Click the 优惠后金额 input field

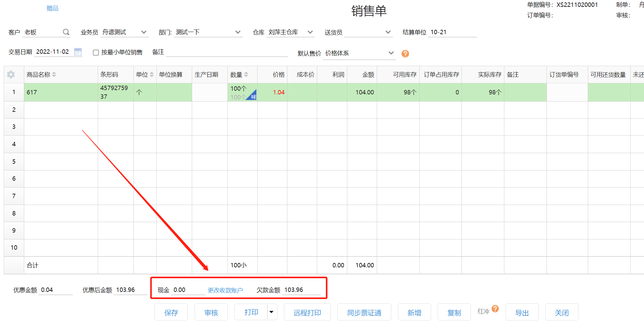[130, 290]
